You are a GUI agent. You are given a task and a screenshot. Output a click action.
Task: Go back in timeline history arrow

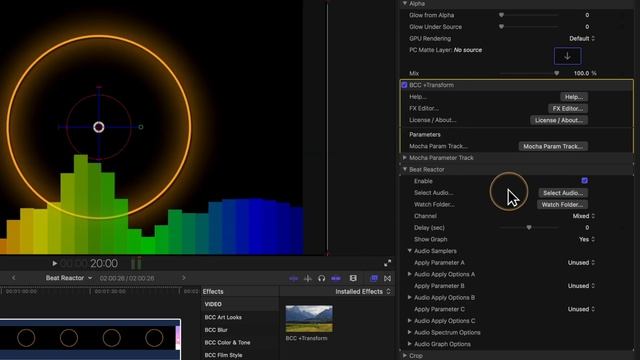tap(13, 278)
